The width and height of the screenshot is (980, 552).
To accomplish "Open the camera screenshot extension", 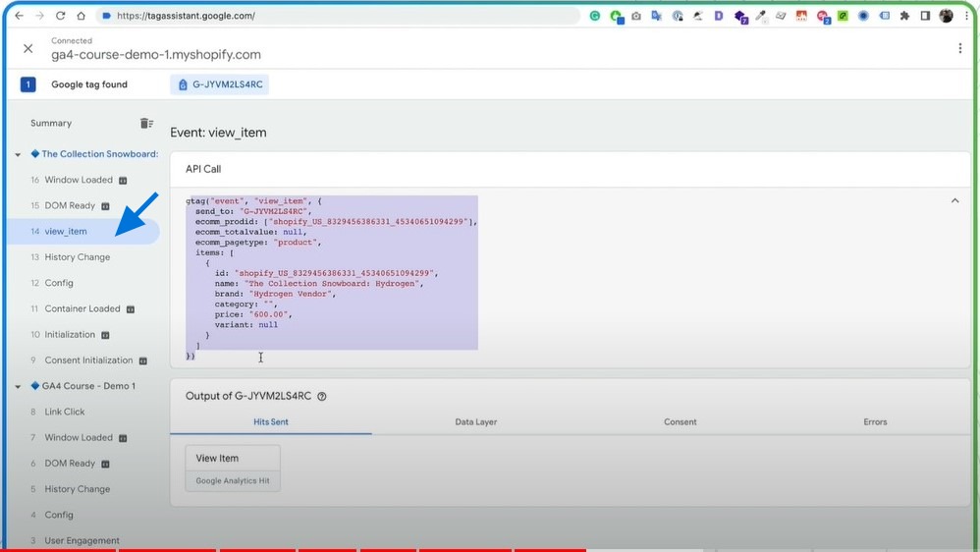I will (636, 16).
